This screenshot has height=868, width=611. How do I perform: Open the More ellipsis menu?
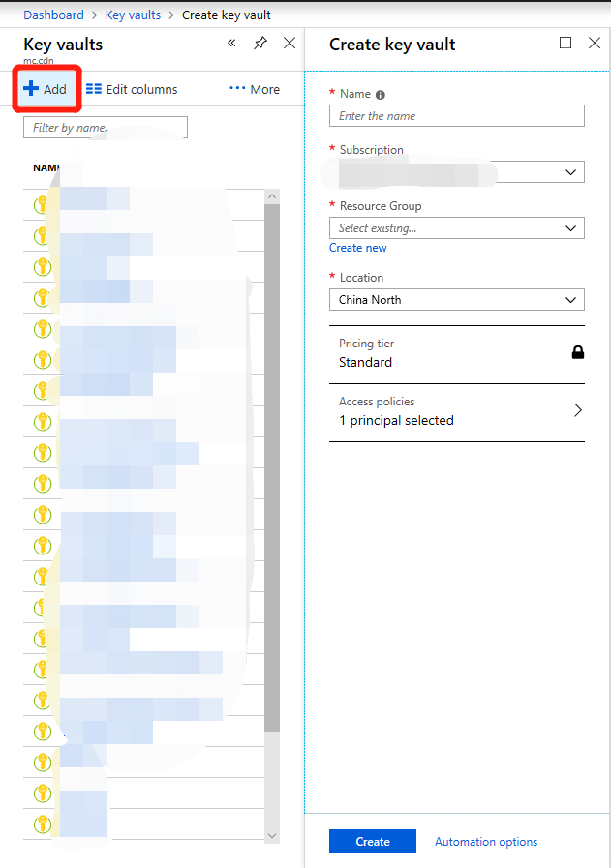click(254, 89)
